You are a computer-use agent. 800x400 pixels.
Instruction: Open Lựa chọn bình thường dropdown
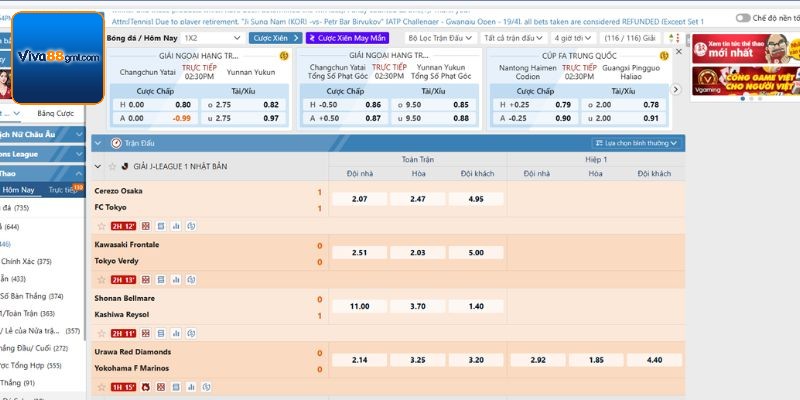click(x=636, y=143)
